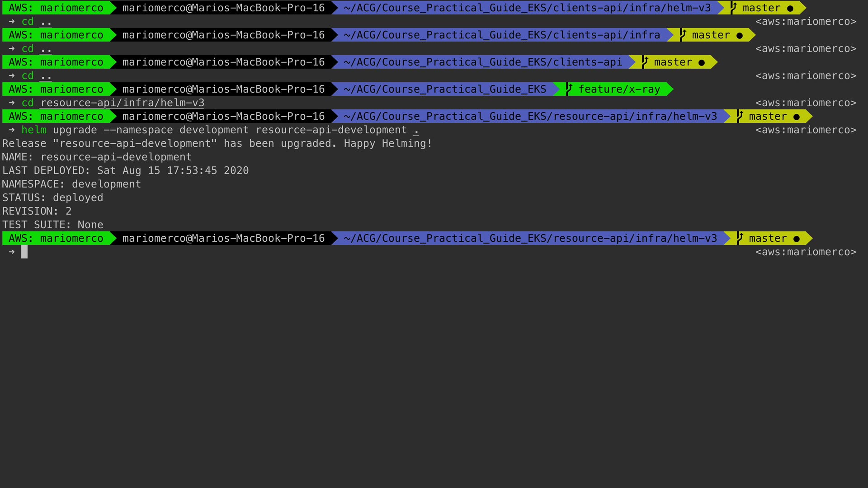Click the feature/x-ray branch segment
The height and width of the screenshot is (488, 868).
pyautogui.click(x=619, y=89)
